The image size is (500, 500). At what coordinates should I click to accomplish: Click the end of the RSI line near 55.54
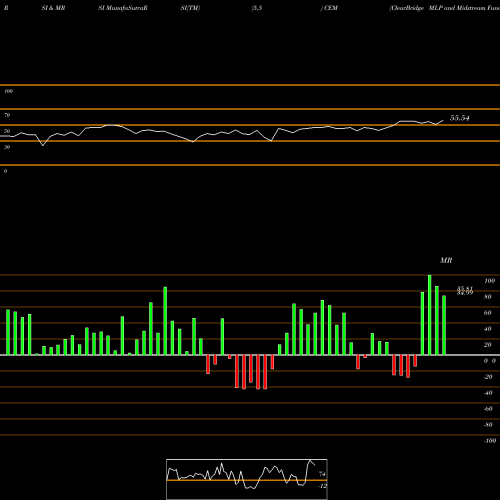[443, 120]
